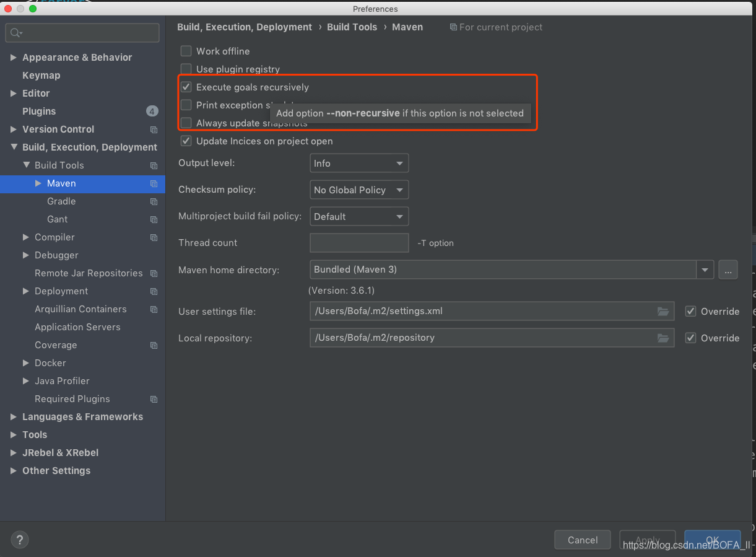Click project-level icon beside Gradle
Image resolution: width=756 pixels, height=557 pixels.
(x=154, y=201)
